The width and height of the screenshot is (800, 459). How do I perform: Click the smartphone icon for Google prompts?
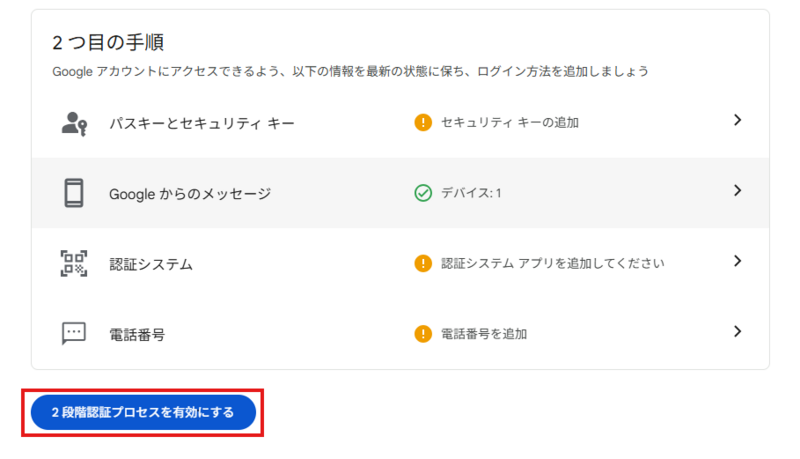tap(74, 193)
